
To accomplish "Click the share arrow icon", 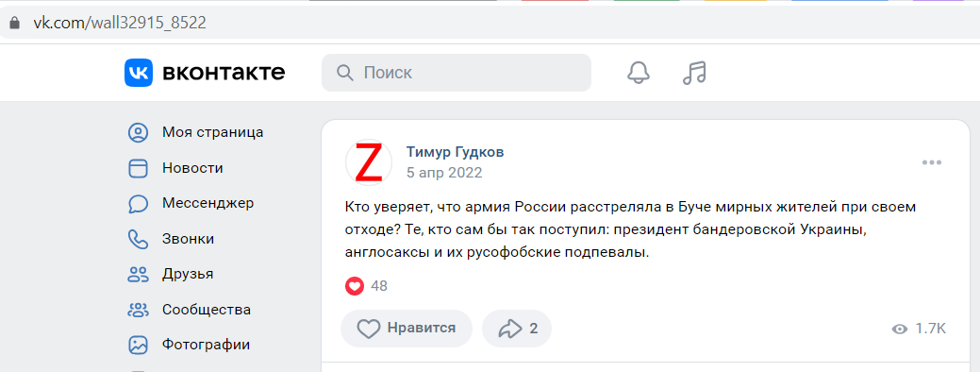I will [x=510, y=329].
